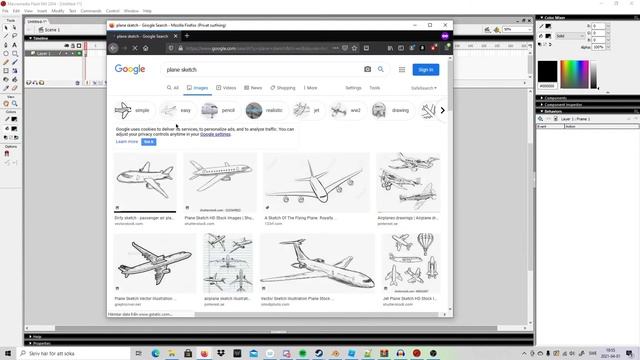Select the Brush tool

pos(15,62)
